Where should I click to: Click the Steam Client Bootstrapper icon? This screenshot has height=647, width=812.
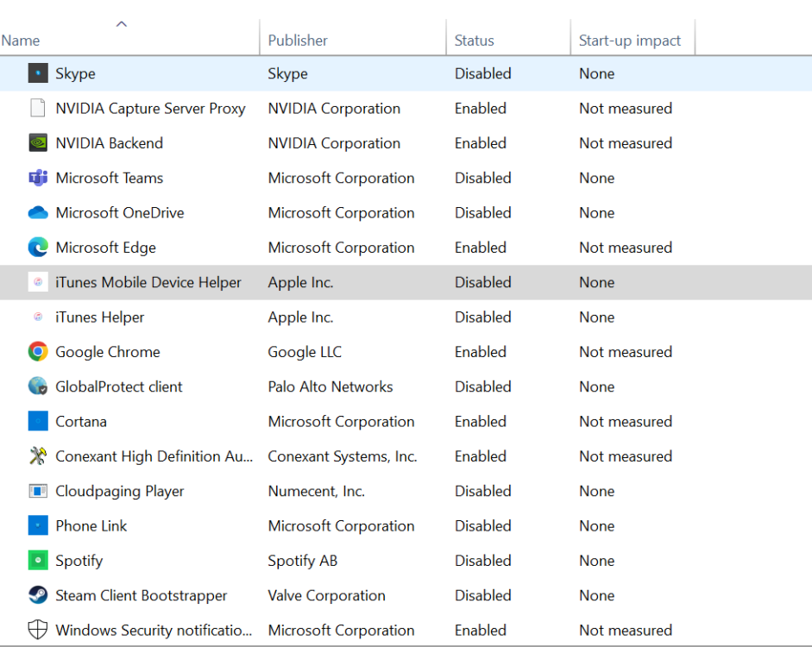click(38, 594)
